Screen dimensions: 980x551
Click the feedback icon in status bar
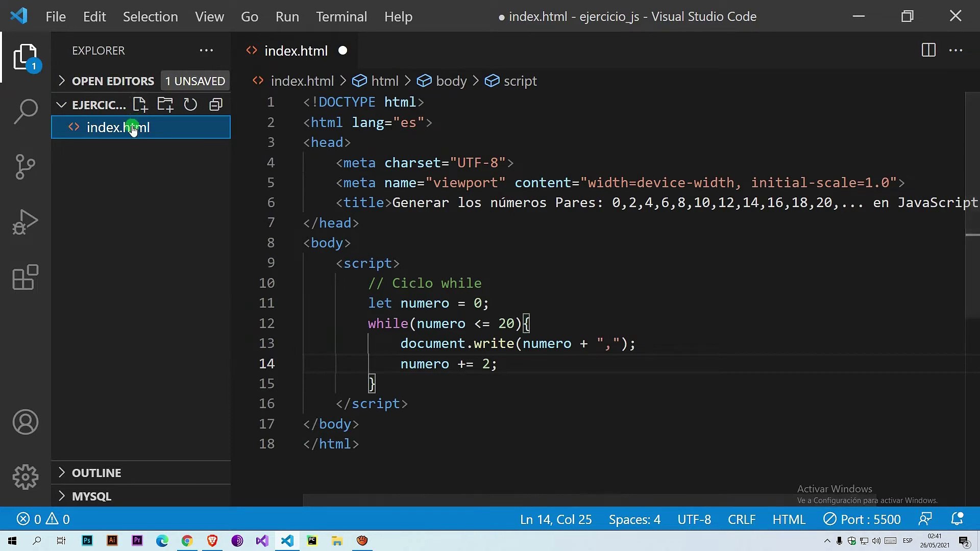point(925,519)
